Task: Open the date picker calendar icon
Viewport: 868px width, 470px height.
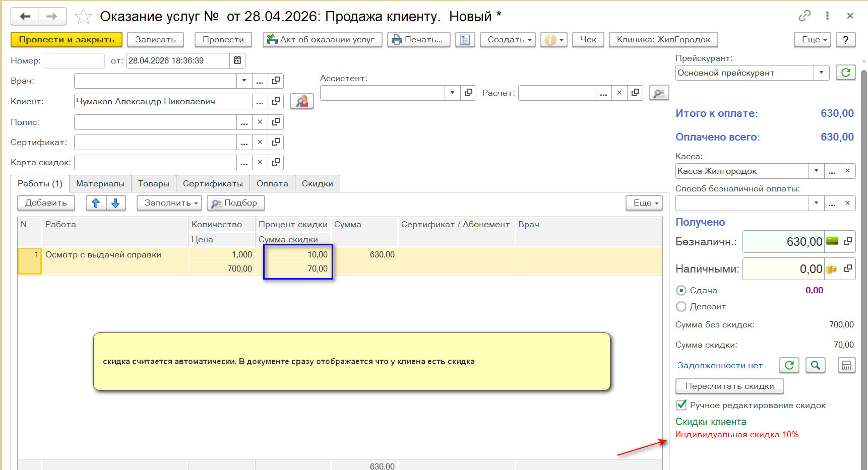Action: [237, 60]
